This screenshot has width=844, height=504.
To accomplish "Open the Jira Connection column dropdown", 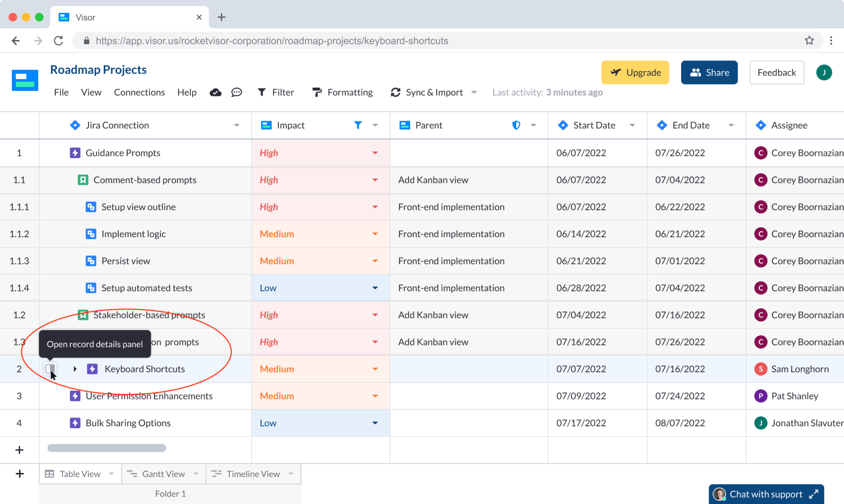I will [237, 125].
